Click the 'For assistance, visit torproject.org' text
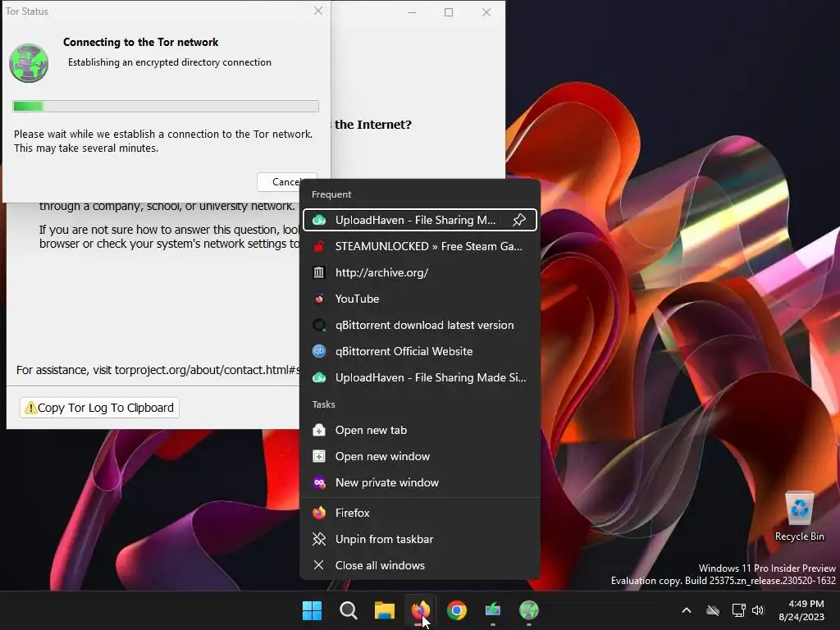Screen dimensions: 840x630 [x=158, y=370]
